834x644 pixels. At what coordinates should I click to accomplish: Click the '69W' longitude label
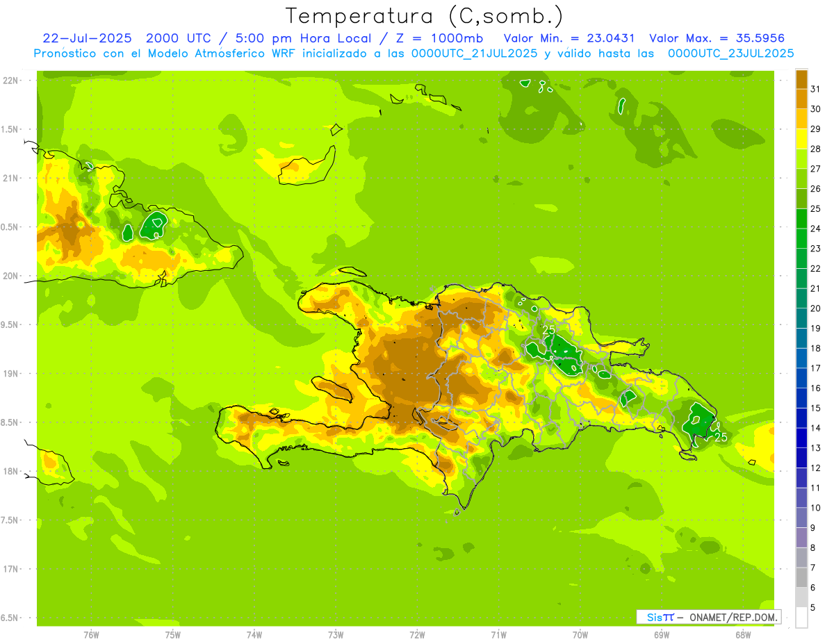coord(662,635)
